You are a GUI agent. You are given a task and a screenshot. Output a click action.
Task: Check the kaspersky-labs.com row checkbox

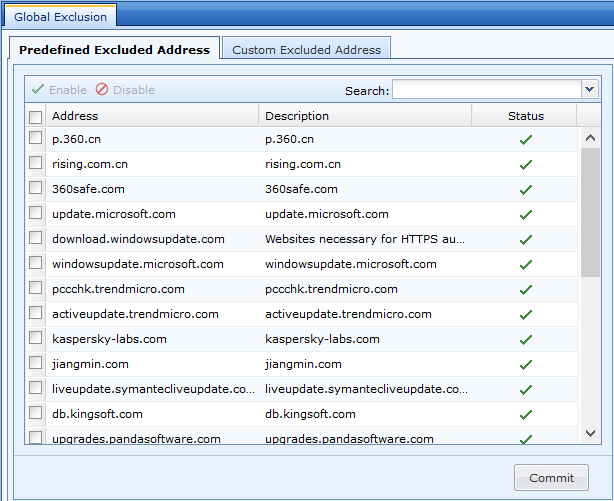36,338
